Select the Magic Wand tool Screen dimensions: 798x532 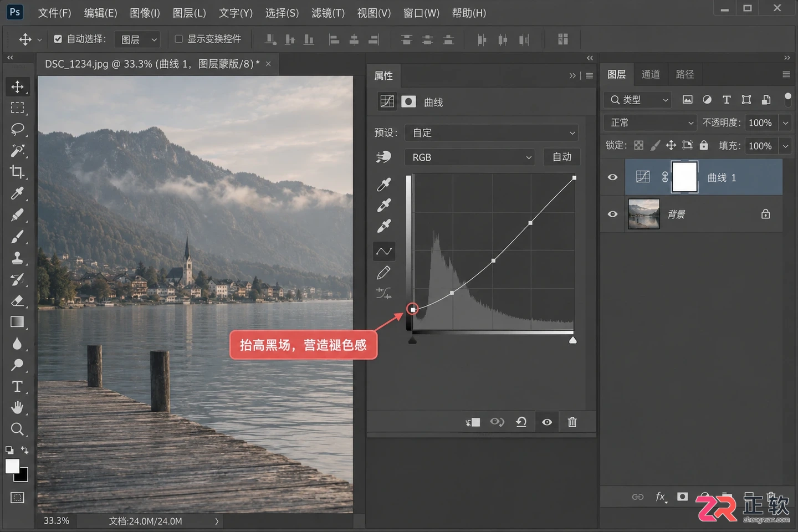click(17, 150)
